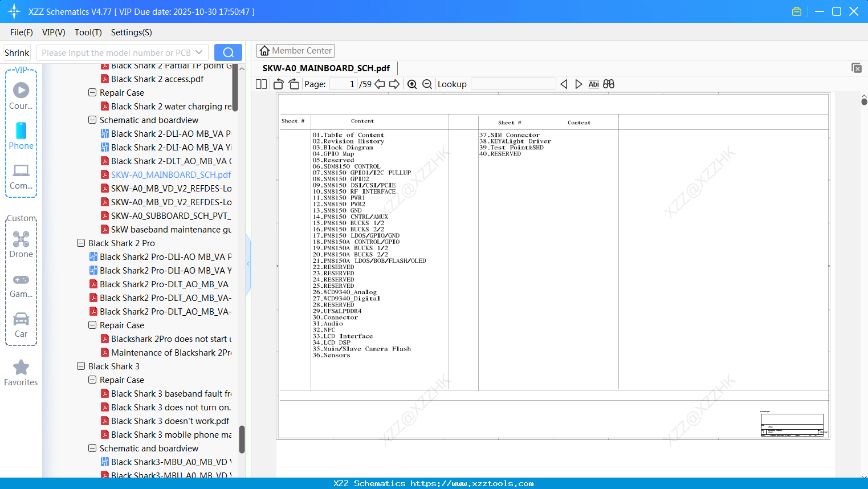Collapse Repair Case group under Black Shark 2 Pro
The image size is (868, 489).
pos(92,325)
